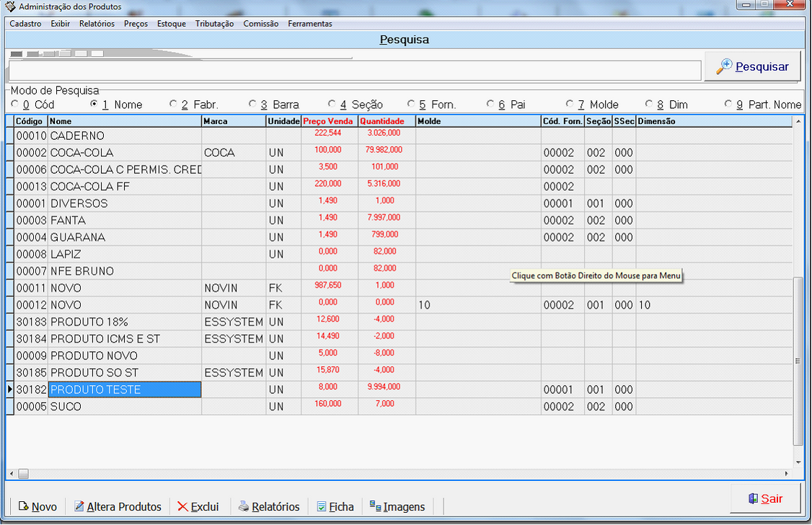The height and width of the screenshot is (525, 812).
Task: Click the vertical scrollbar down arrow
Action: (798, 462)
